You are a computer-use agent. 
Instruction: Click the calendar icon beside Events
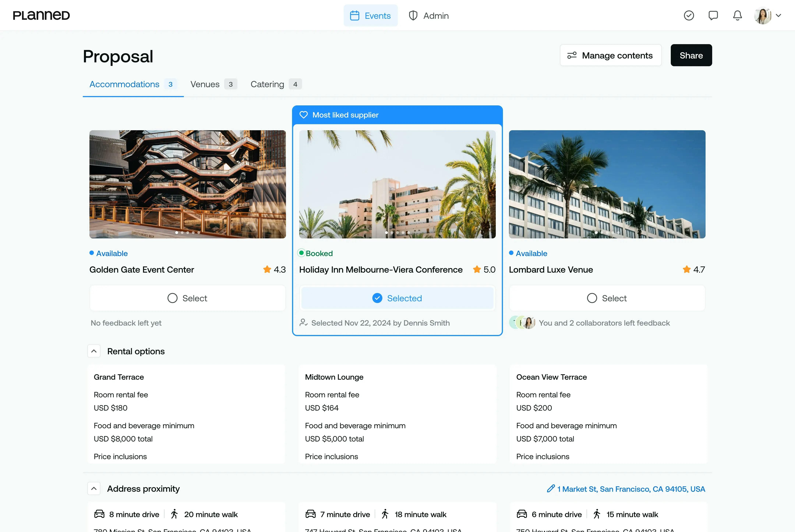click(x=354, y=15)
